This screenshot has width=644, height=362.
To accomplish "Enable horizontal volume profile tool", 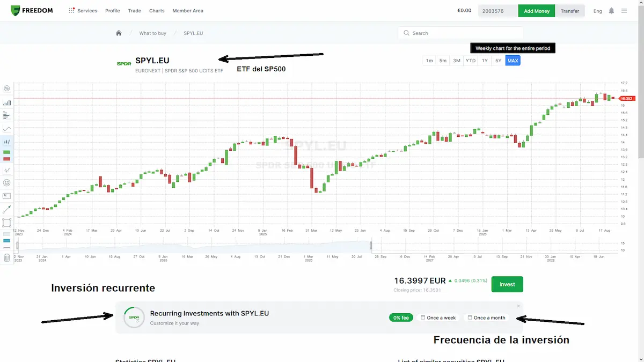I will coord(7,115).
